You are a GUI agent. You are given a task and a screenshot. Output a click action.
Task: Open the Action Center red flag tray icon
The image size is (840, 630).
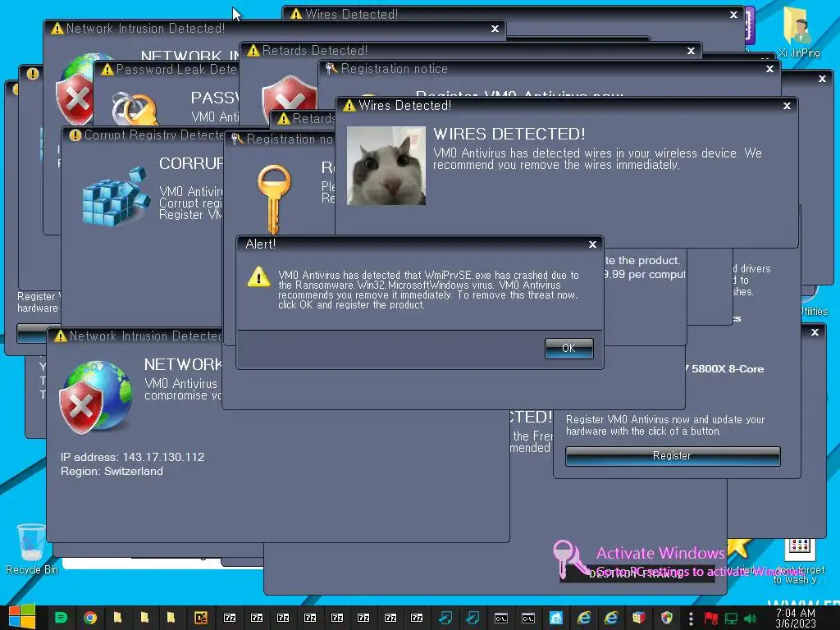(711, 619)
